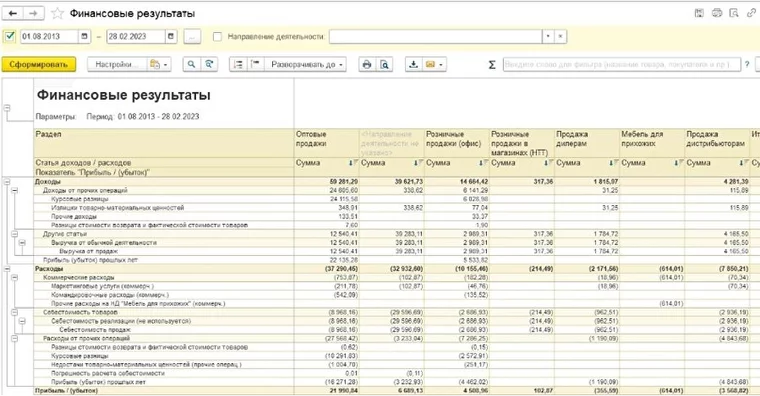Toggle the period checkbox
This screenshot has width=760, height=396.
10,36
